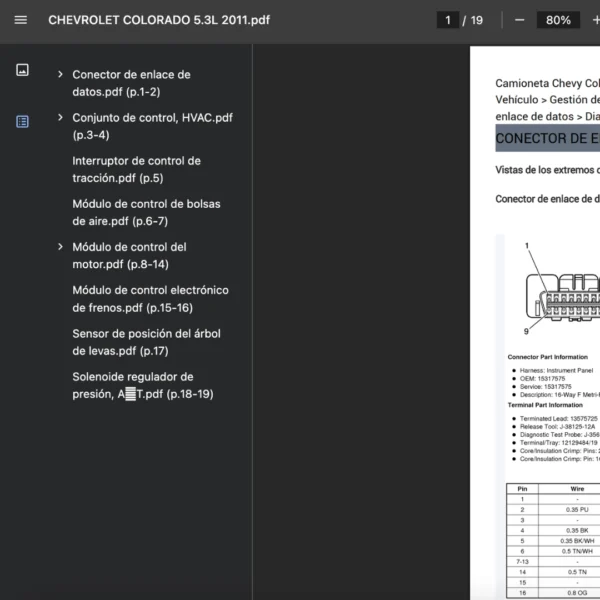Select the Connector Part Information heading
600x600 pixels.
(548, 357)
